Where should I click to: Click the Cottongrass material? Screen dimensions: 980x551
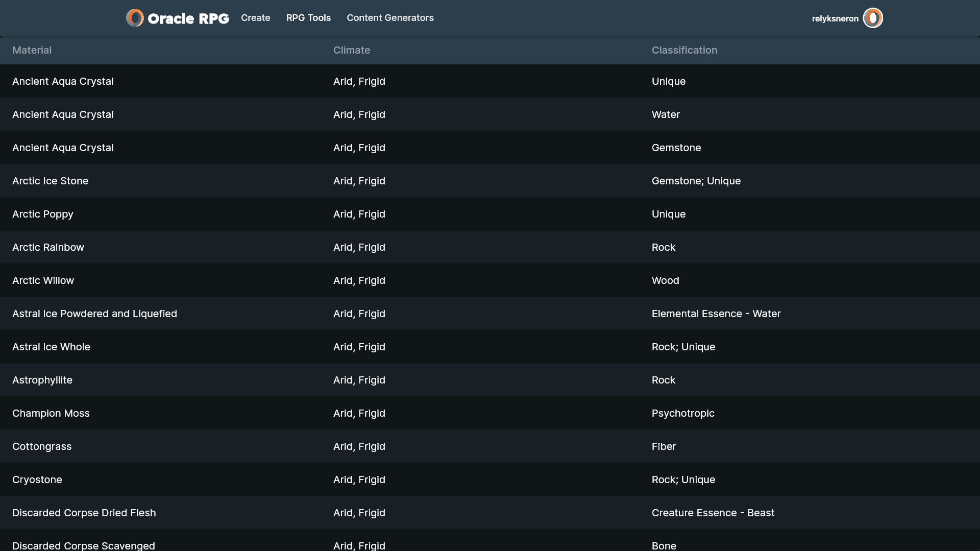click(x=42, y=446)
